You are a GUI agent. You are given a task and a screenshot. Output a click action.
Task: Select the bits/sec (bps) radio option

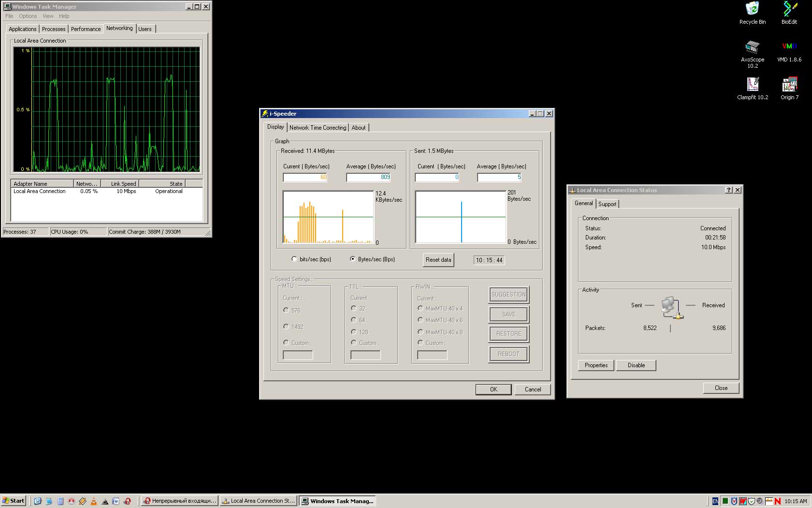tap(294, 259)
